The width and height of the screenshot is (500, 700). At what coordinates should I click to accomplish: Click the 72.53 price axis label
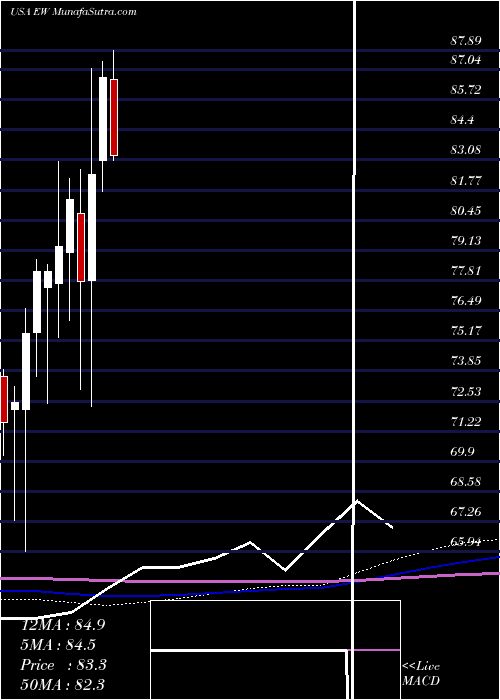pyautogui.click(x=466, y=392)
